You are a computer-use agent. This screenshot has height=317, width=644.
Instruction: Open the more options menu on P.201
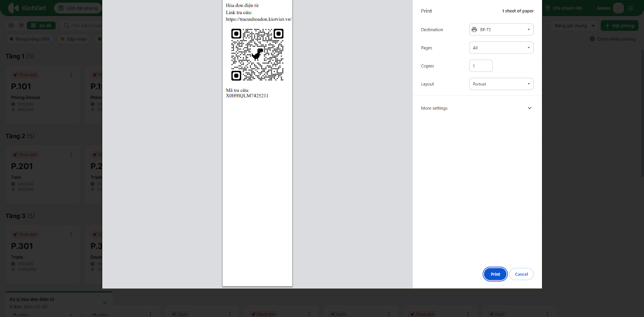click(x=71, y=154)
